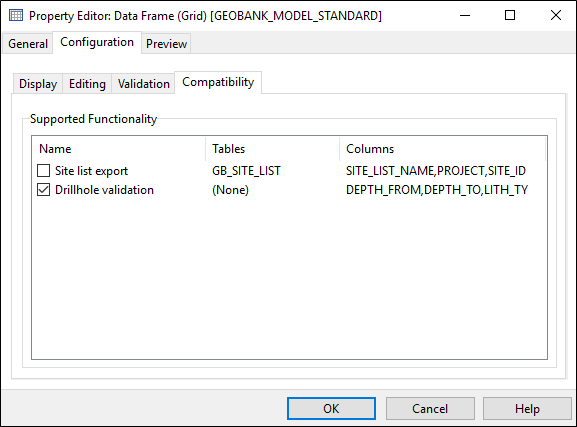
Task: Uncheck the Drillhole validation checkbox
Action: coord(43,190)
